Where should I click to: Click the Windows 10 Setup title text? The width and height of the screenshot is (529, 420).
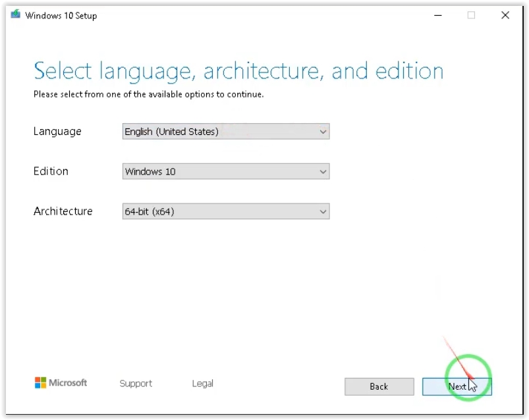point(61,16)
